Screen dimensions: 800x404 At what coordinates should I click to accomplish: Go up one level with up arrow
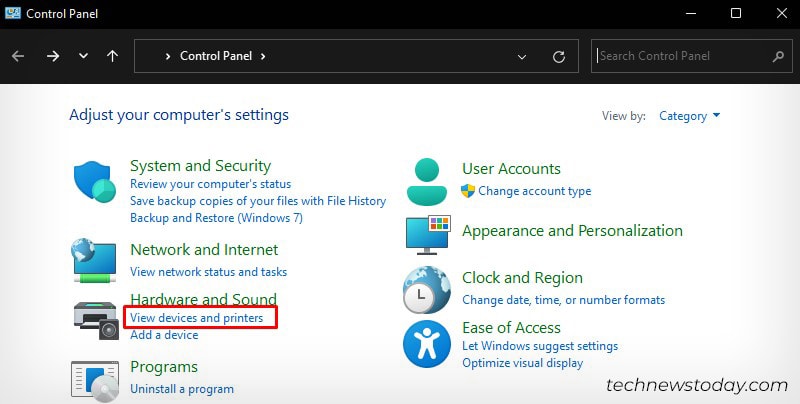coord(112,56)
